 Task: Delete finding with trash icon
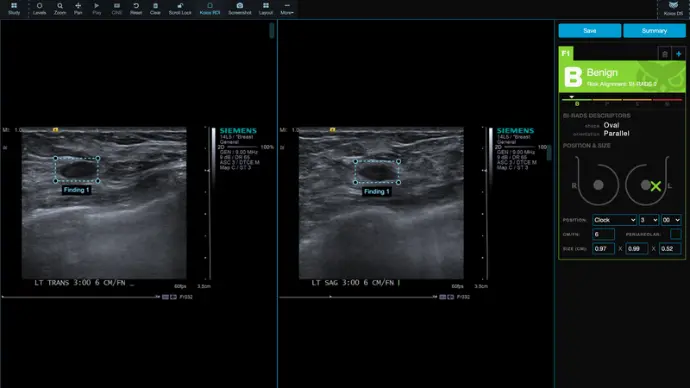[x=665, y=54]
